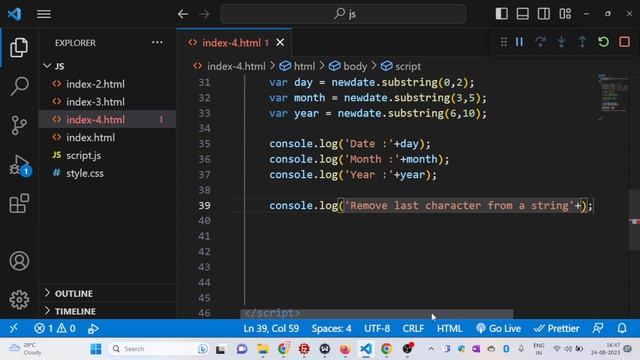Open Firefox from the taskbar
Image resolution: width=640 pixels, height=360 pixels.
pos(345,349)
